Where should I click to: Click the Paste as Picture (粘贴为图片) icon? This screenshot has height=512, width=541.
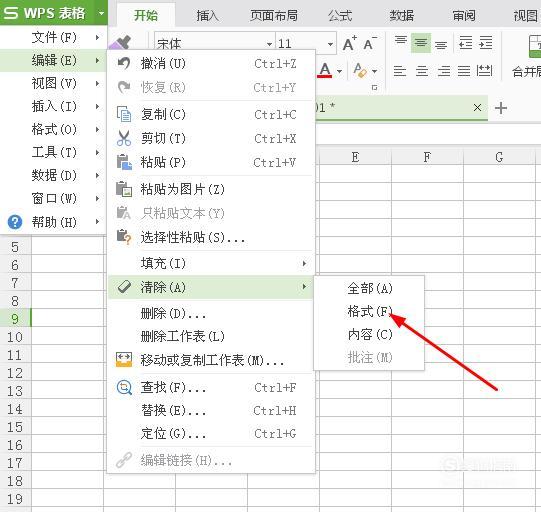pyautogui.click(x=124, y=189)
